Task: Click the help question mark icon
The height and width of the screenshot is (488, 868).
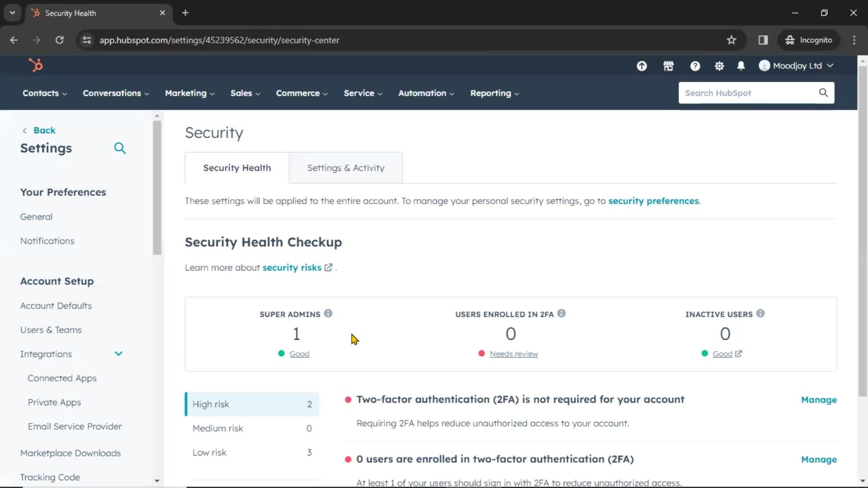Action: pos(695,66)
